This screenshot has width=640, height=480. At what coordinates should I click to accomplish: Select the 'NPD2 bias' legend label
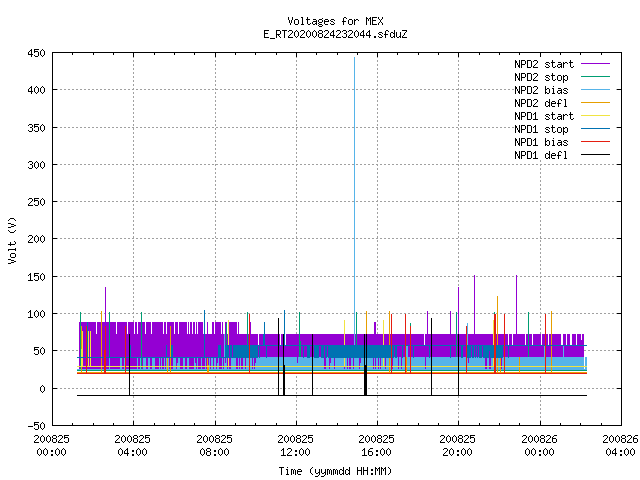(x=541, y=90)
